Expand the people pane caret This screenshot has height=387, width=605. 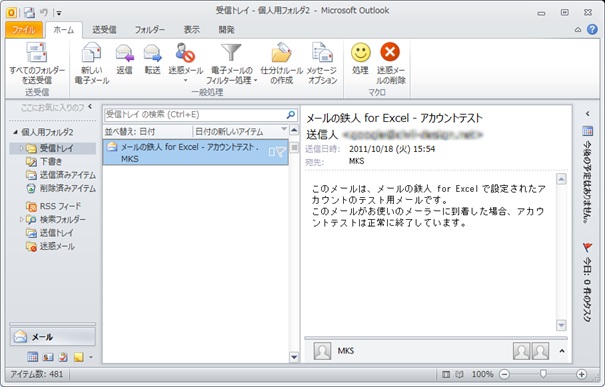(562, 351)
